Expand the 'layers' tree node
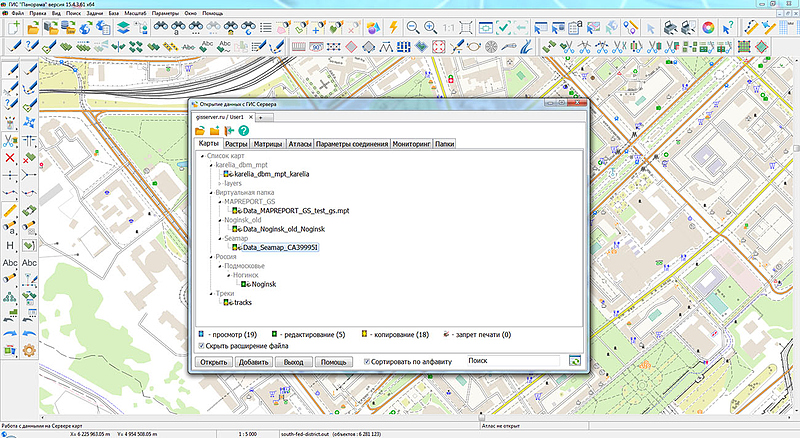Viewport: 800px width, 438px height. click(x=218, y=183)
